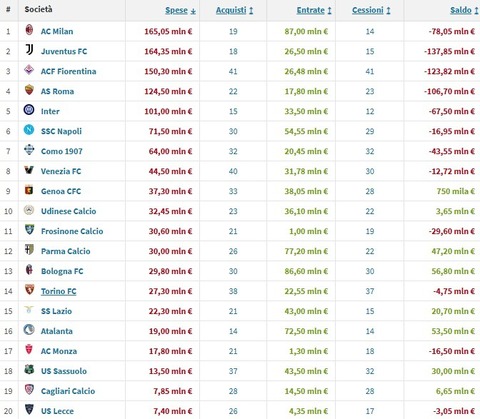Click Inter income 33,50 mln €

pyautogui.click(x=306, y=111)
